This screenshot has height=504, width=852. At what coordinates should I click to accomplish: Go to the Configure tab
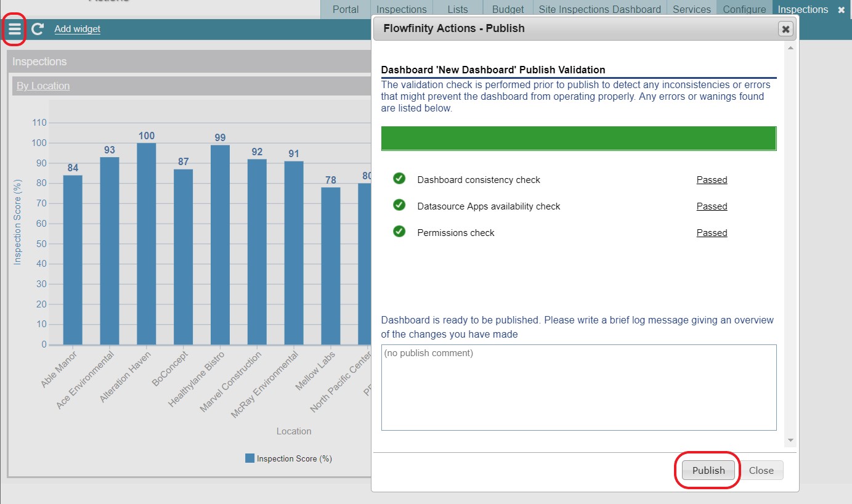(744, 10)
